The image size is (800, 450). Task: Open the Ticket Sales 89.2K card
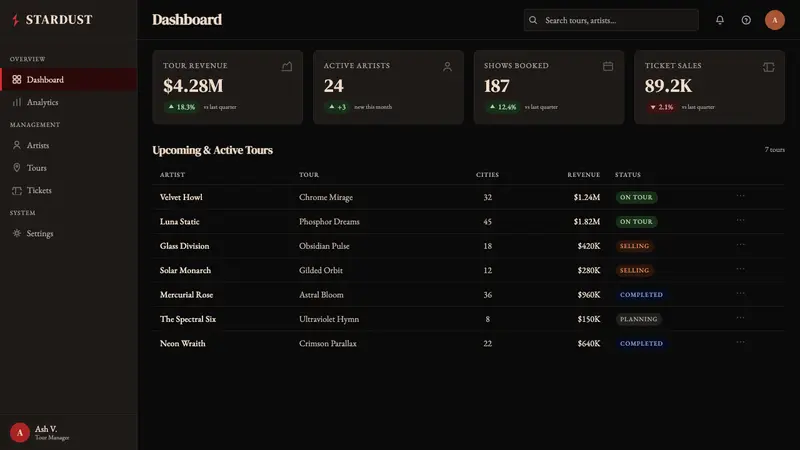click(x=709, y=87)
